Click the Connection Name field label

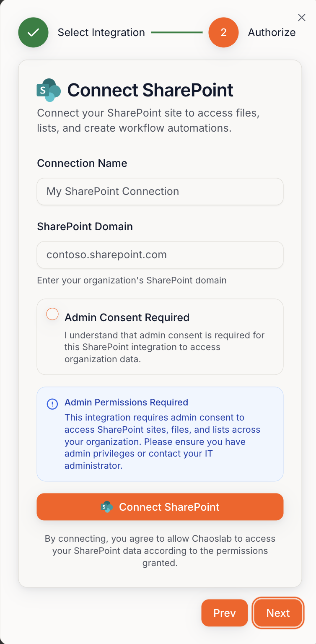82,163
